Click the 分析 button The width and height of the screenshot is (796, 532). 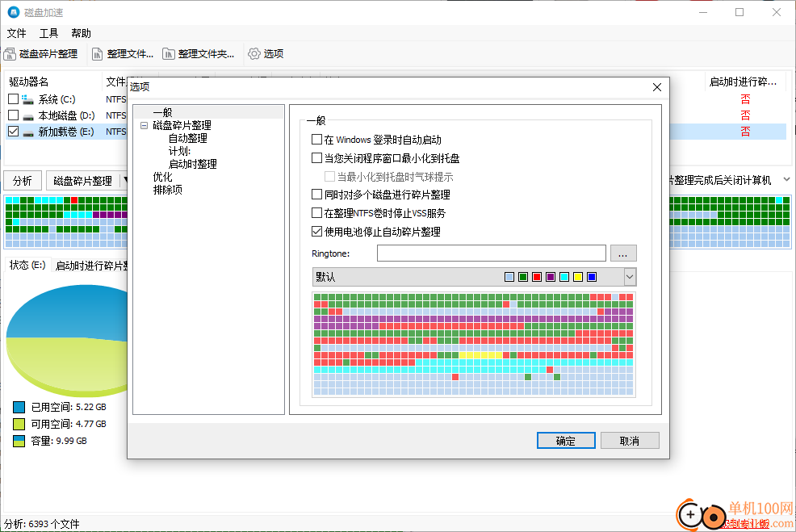pos(23,181)
